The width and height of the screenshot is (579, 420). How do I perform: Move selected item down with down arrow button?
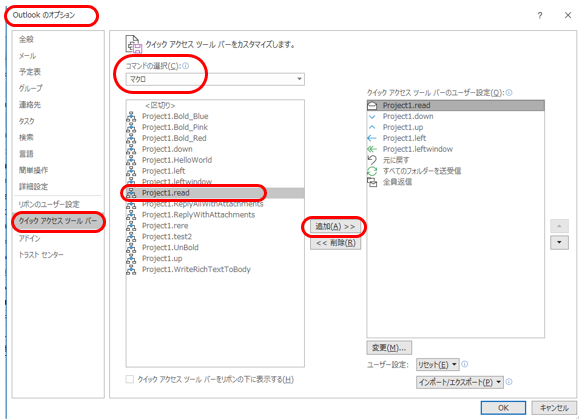tap(559, 243)
